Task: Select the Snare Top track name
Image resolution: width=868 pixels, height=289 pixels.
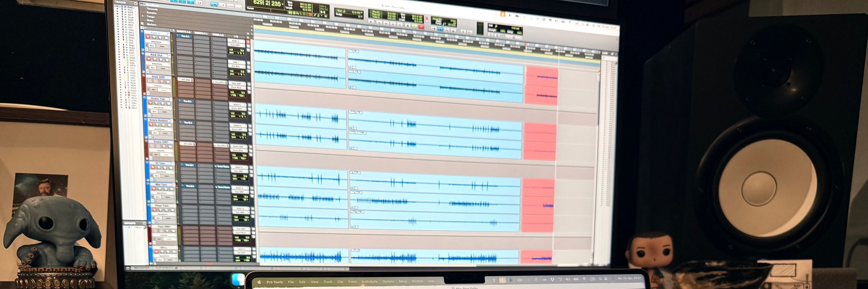Action: [x=158, y=99]
